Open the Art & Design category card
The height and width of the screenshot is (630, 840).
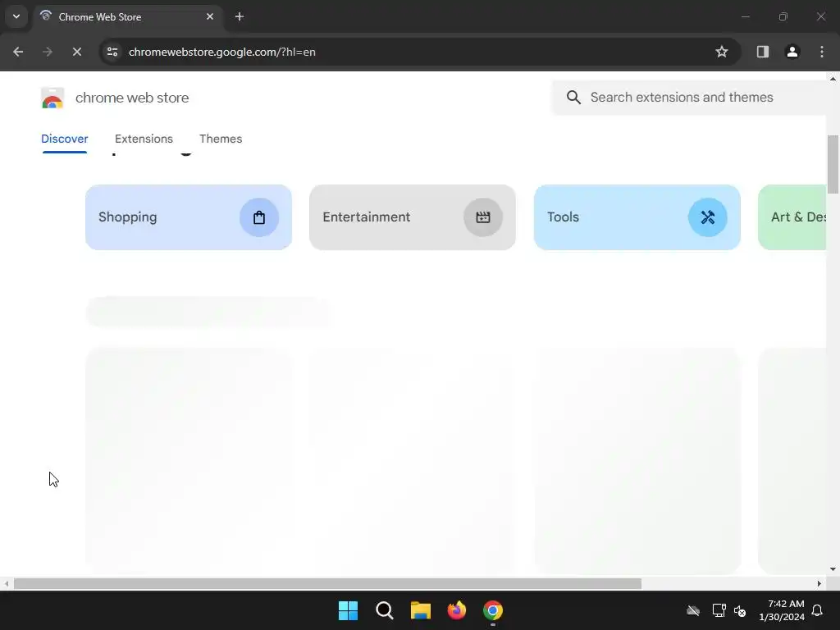[x=792, y=217]
